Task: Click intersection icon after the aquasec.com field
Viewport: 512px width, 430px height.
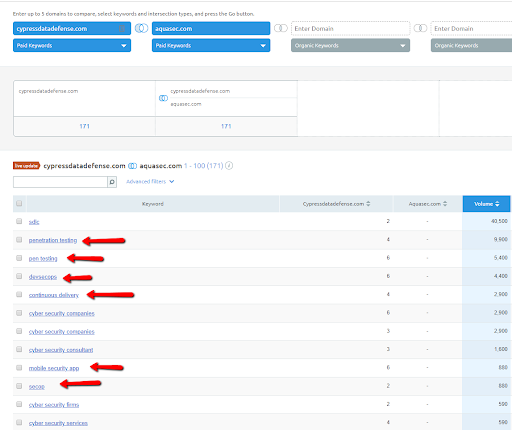Action: click(281, 28)
